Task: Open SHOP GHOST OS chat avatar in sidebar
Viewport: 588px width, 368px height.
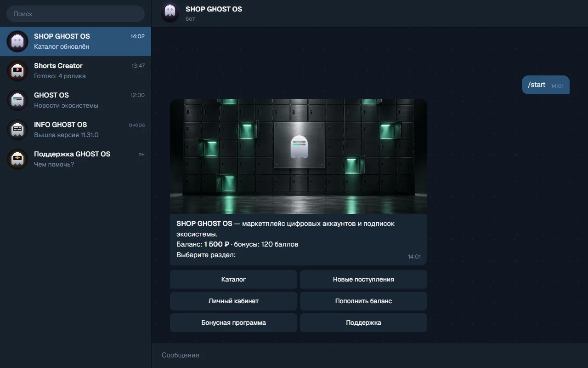Action: pyautogui.click(x=17, y=41)
